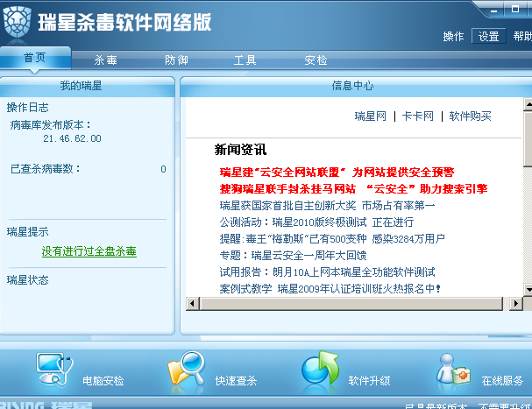The image size is (532, 409).
Task: Open the 设置 menu
Action: point(488,36)
